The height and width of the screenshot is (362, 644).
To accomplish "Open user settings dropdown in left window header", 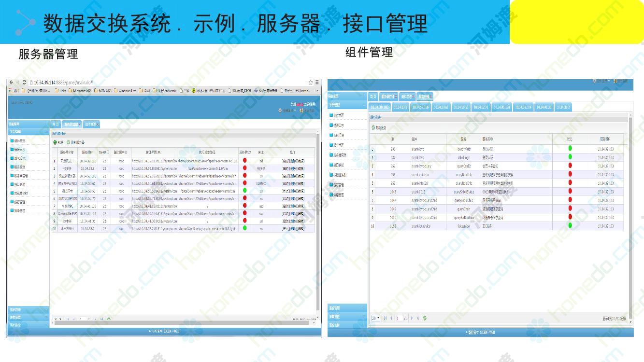I will pyautogui.click(x=287, y=111).
